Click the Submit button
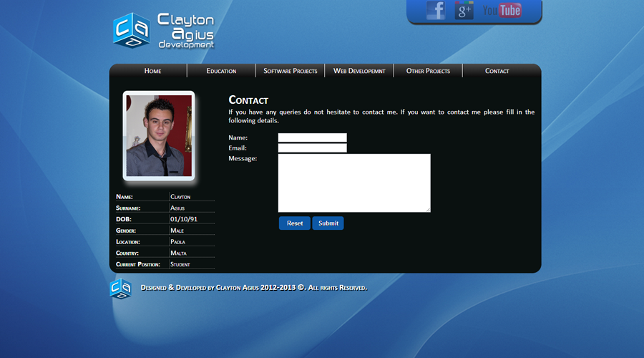This screenshot has height=358, width=644. coord(328,223)
